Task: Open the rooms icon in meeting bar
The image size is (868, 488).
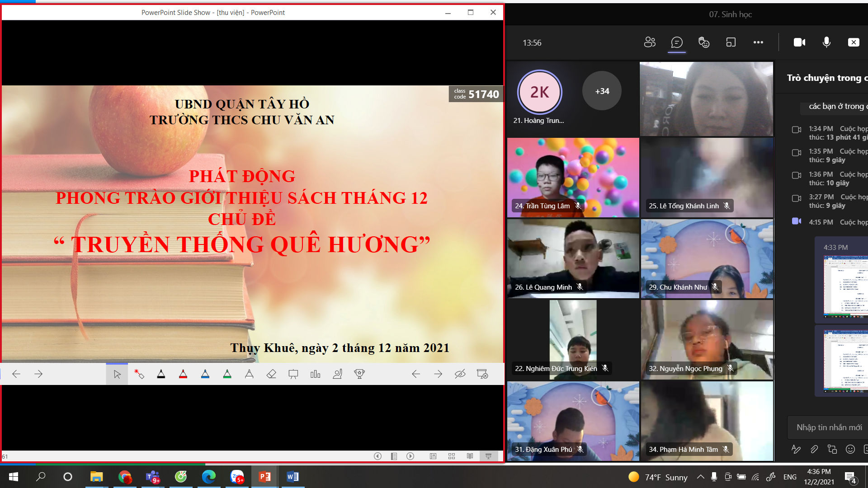Action: (731, 42)
